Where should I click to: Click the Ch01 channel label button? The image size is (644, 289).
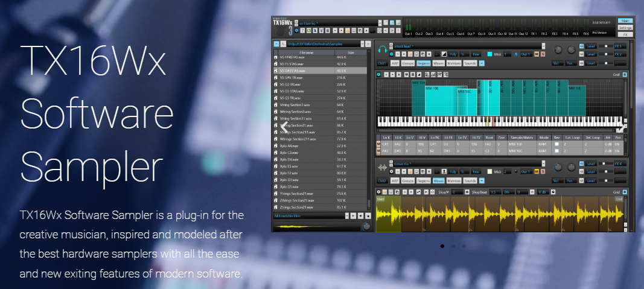(x=382, y=63)
